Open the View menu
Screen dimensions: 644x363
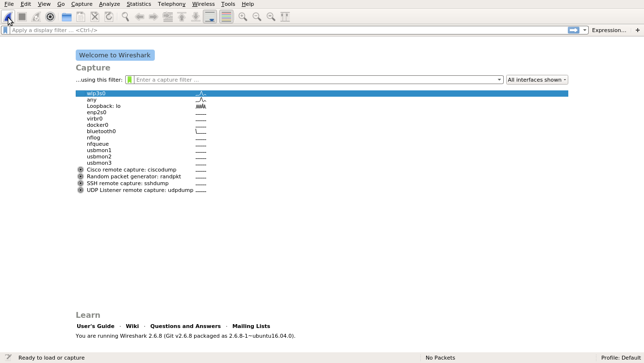pos(44,4)
